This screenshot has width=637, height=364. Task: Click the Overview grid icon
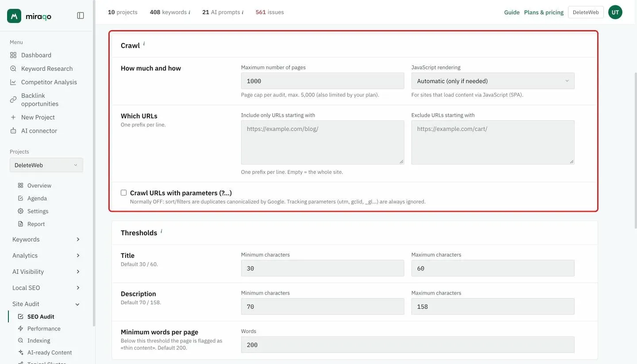click(20, 185)
